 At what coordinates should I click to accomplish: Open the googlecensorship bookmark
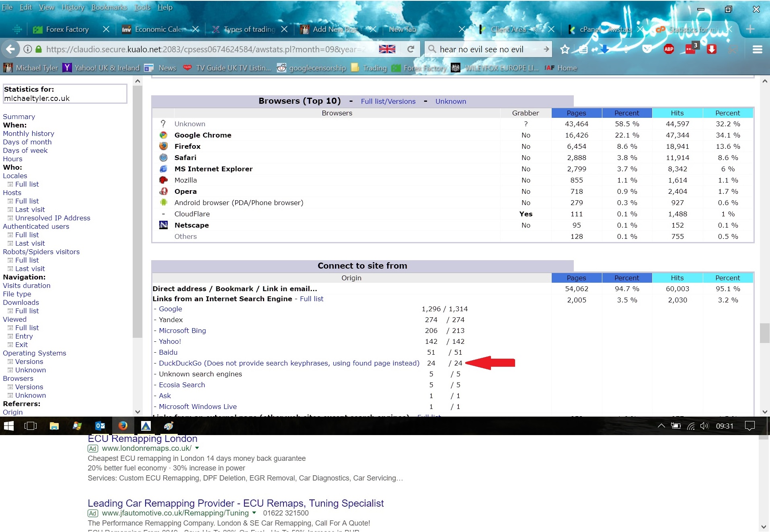click(x=312, y=68)
